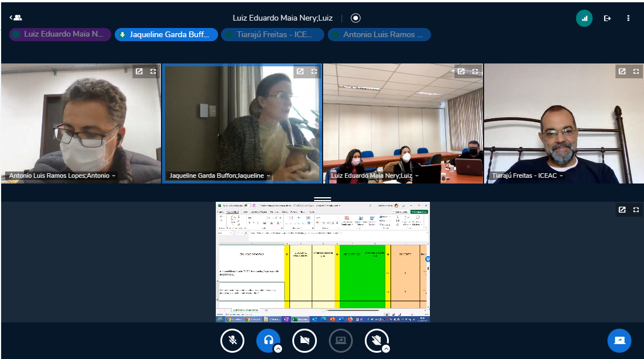Toggle the raise hand button
Screen dimensions: 644x359
click(x=376, y=341)
